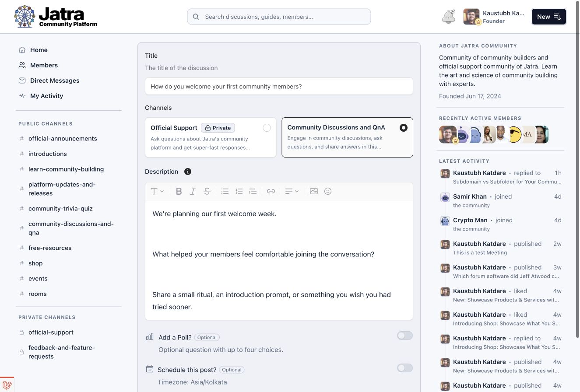
Task: Click the 'MA' member avatar
Action: click(527, 135)
